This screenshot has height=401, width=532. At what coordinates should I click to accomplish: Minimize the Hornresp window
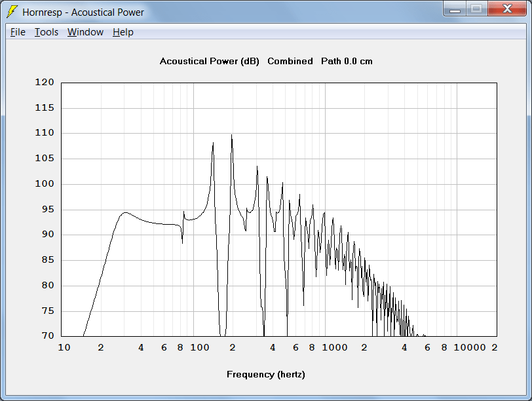click(455, 9)
